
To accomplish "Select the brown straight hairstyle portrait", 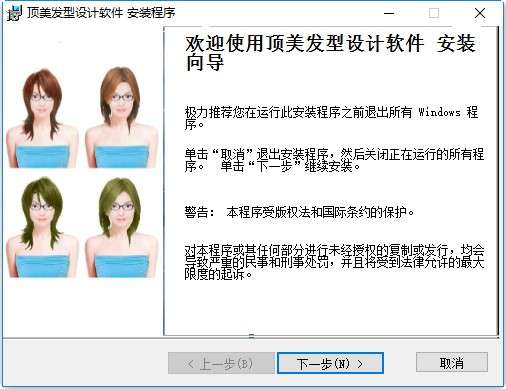I will [x=120, y=117].
